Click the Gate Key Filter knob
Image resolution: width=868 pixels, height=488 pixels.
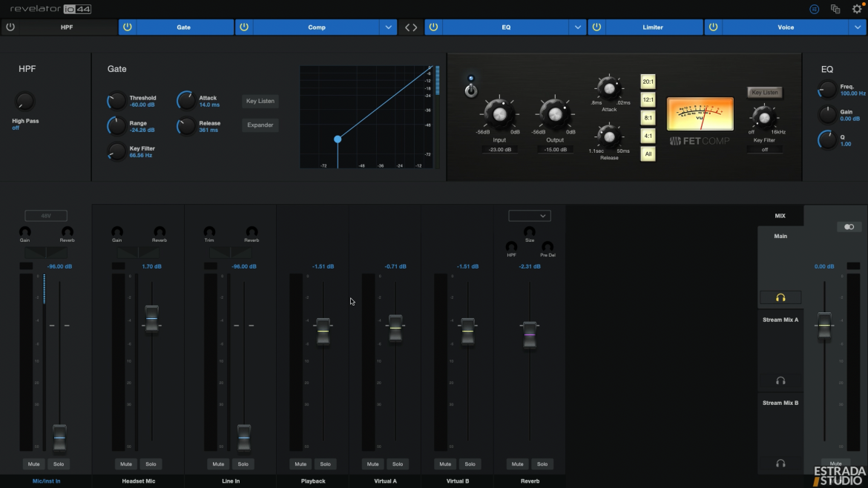[116, 151]
